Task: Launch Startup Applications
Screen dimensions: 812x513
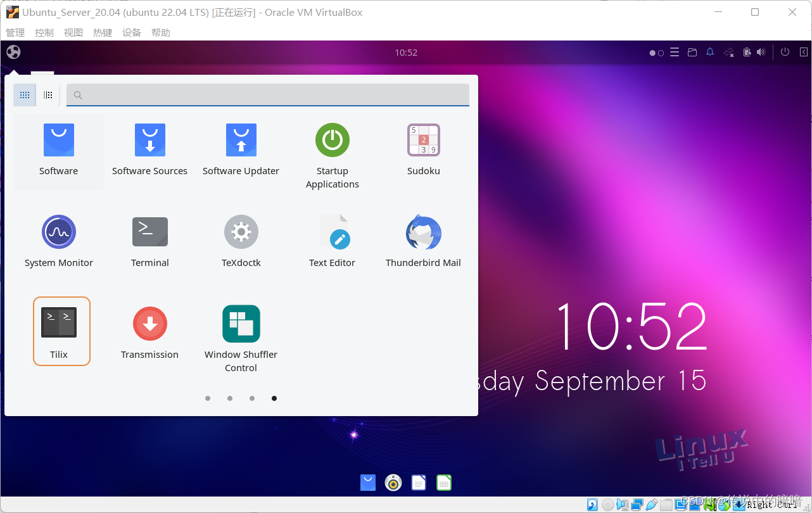Action: (x=332, y=156)
